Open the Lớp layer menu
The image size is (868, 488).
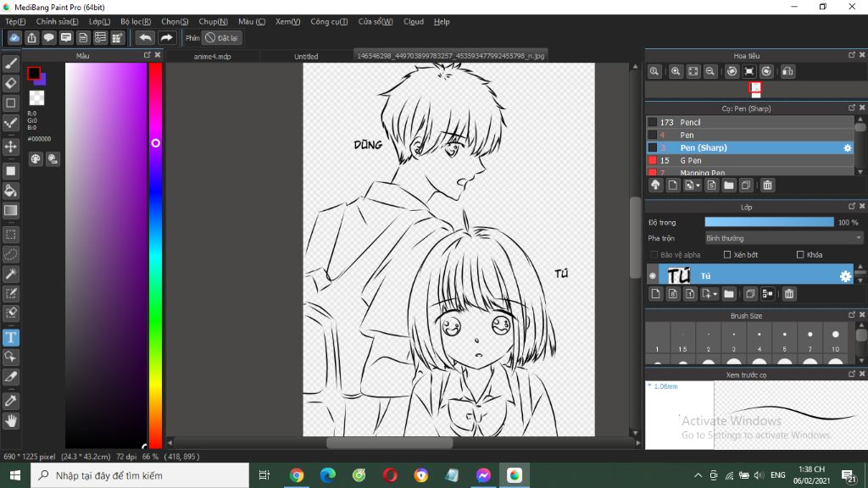click(100, 21)
